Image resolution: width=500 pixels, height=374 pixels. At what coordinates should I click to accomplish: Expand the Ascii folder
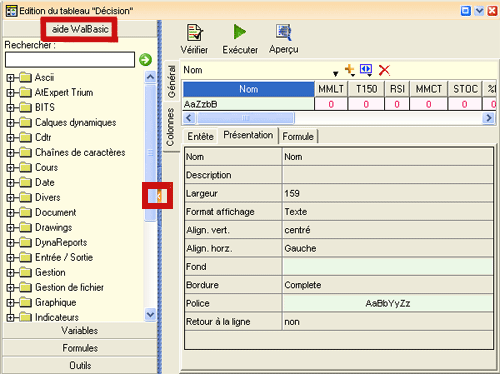pos(10,78)
